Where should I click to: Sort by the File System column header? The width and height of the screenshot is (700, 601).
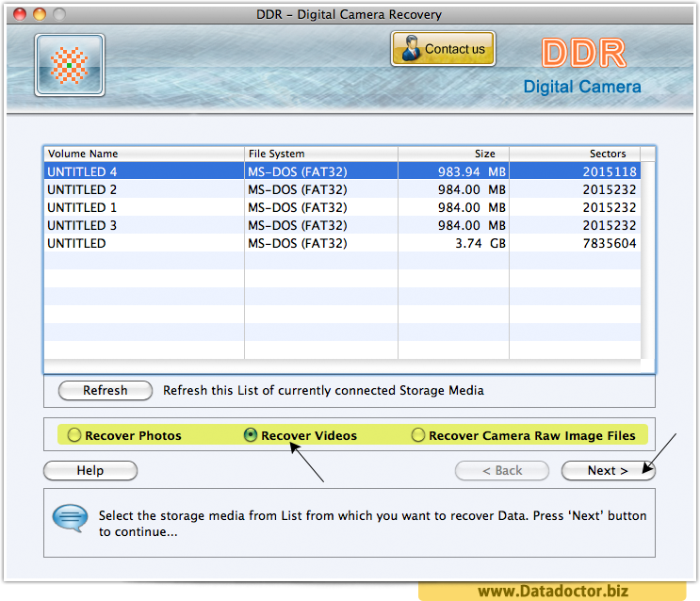[321, 154]
